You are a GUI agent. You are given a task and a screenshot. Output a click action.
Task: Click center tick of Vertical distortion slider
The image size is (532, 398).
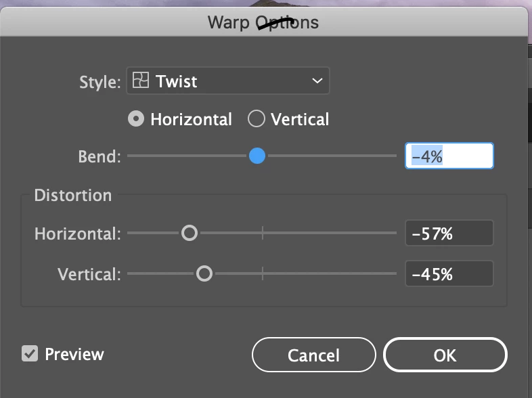(263, 274)
